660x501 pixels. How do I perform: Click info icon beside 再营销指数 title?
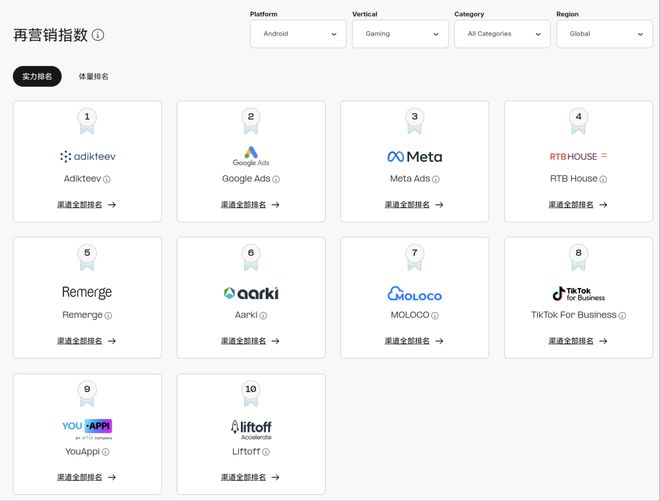98,35
